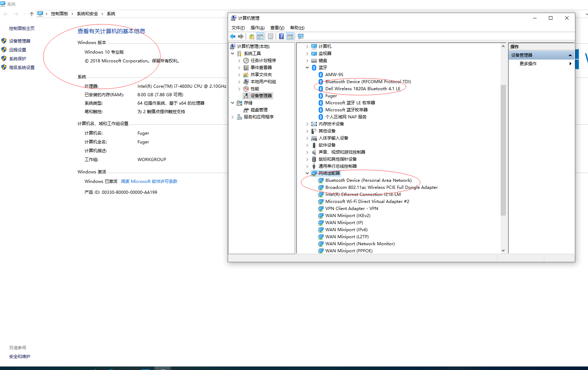Collapse the 蓝牙 device category
The image size is (588, 370).
(307, 67)
